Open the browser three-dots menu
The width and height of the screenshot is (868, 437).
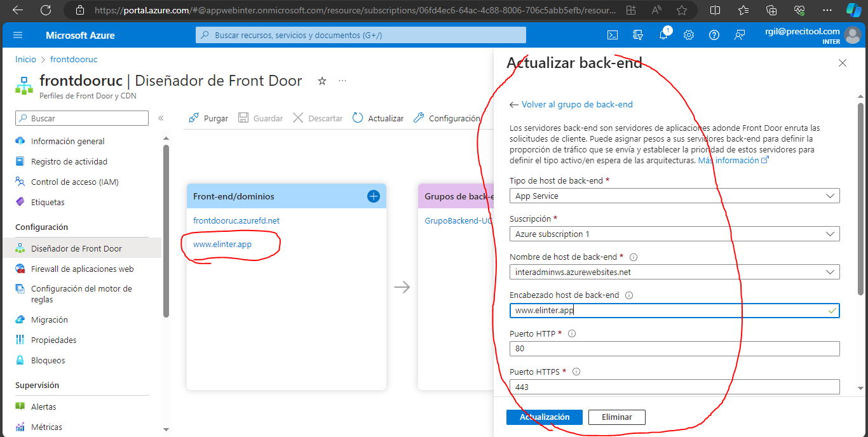827,10
